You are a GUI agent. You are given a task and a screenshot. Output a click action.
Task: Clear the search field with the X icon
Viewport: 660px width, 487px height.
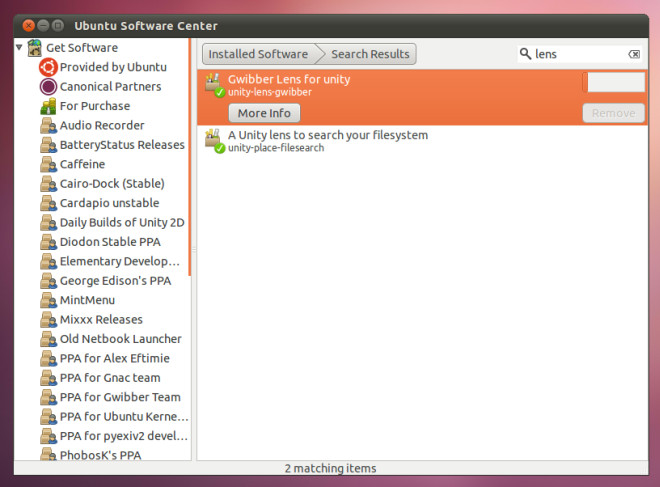coord(634,54)
